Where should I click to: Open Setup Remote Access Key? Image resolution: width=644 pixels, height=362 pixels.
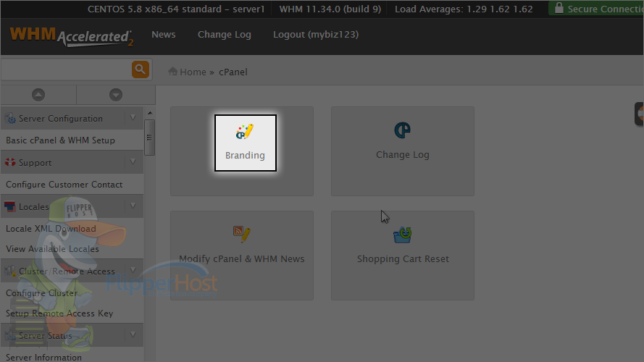(59, 313)
